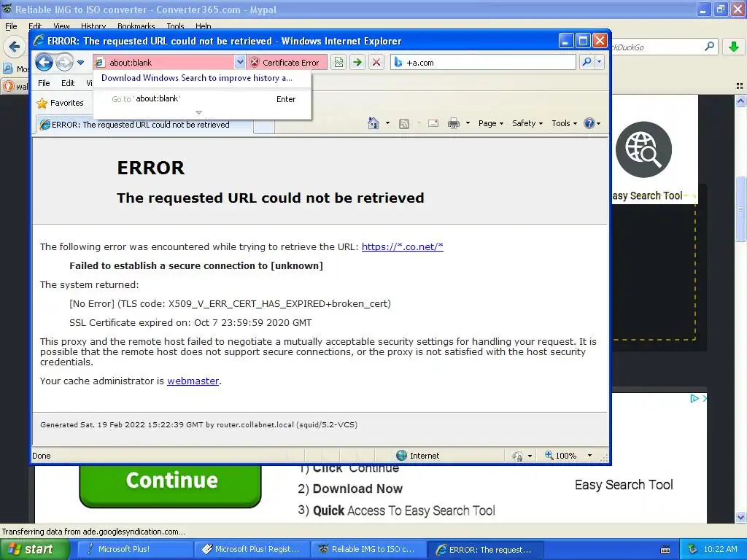Screen dimensions: 747x560
Task: Open Mypal's File menu
Action: pyautogui.click(x=10, y=26)
